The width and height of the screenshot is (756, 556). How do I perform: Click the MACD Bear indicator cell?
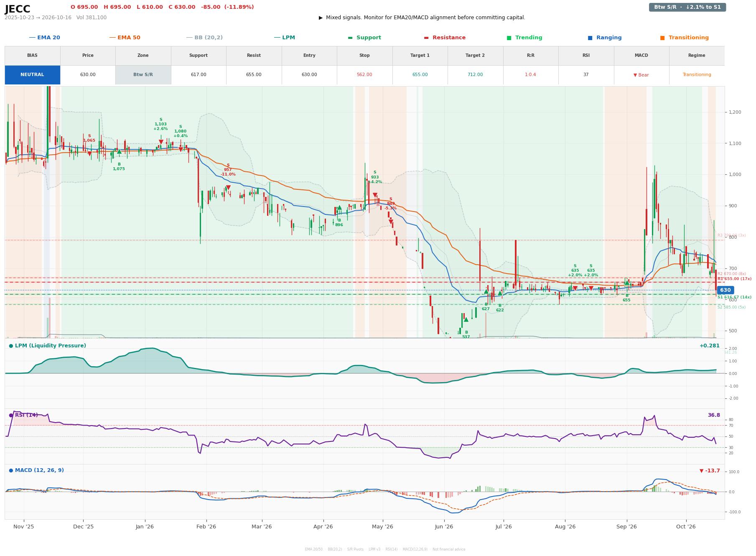pos(641,75)
